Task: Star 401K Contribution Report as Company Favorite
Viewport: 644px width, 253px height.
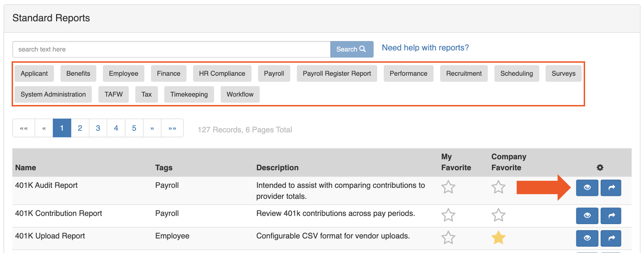Action: 498,215
